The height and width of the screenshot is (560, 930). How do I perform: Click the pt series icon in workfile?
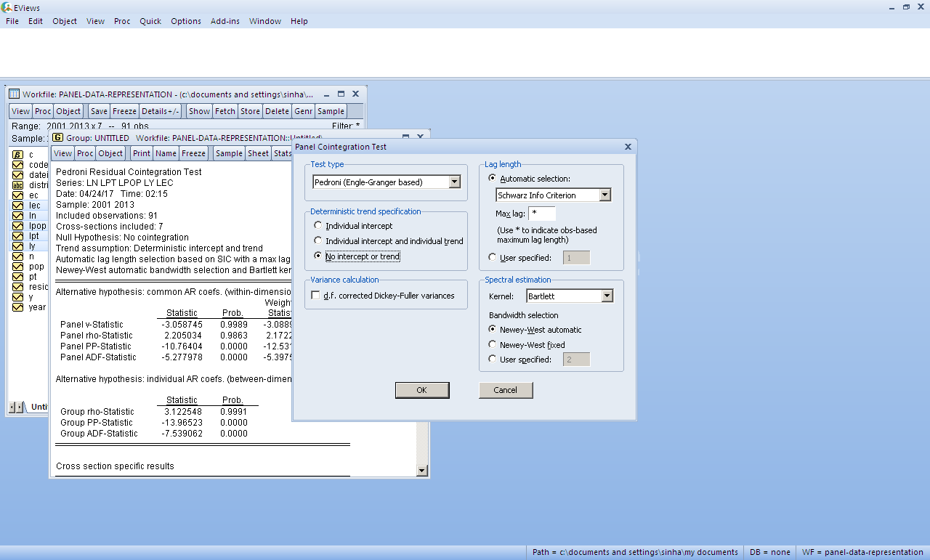point(18,277)
